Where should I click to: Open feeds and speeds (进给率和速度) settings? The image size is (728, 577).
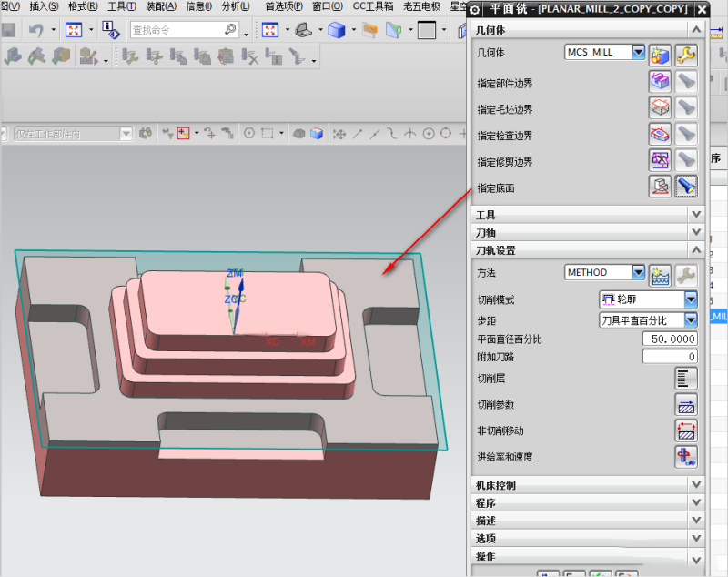(x=685, y=457)
